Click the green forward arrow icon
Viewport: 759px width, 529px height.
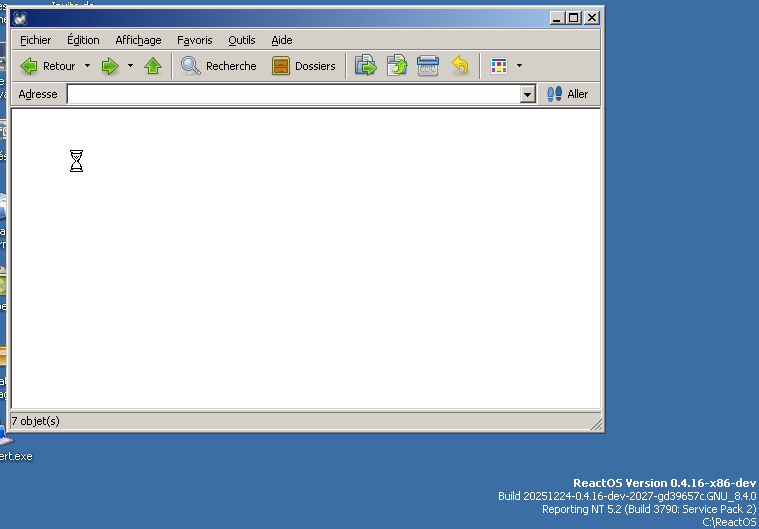tap(110, 66)
